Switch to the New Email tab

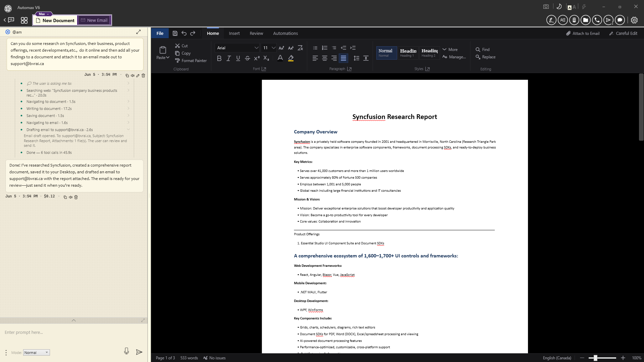(x=94, y=20)
